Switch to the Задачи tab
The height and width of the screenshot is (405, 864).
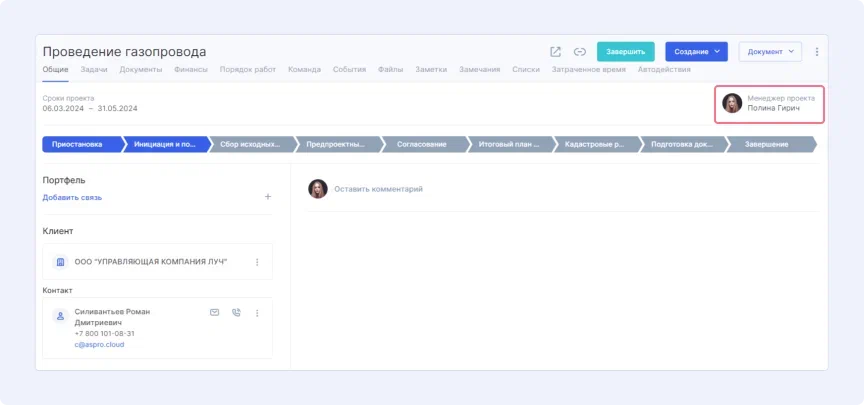click(94, 70)
